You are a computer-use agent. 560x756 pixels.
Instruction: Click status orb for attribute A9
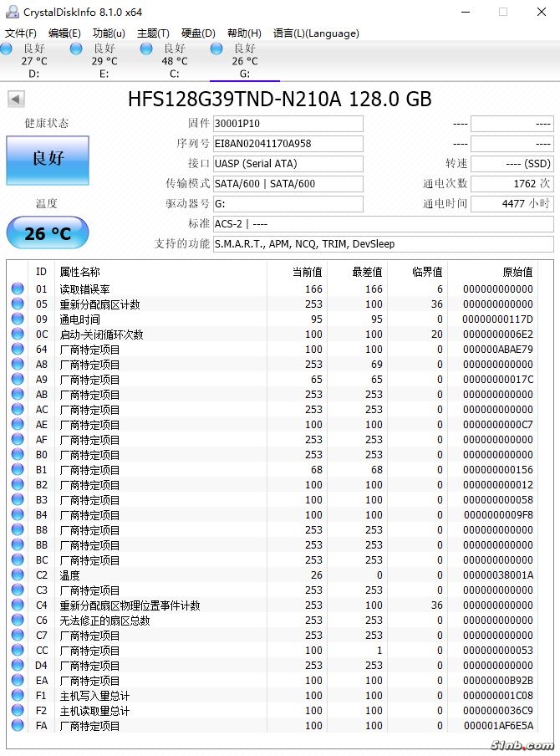[18, 379]
